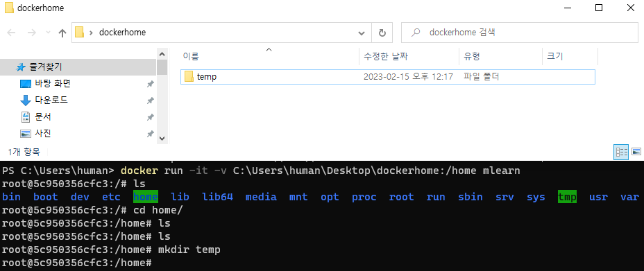Select the temp folder in file list

pos(387,77)
